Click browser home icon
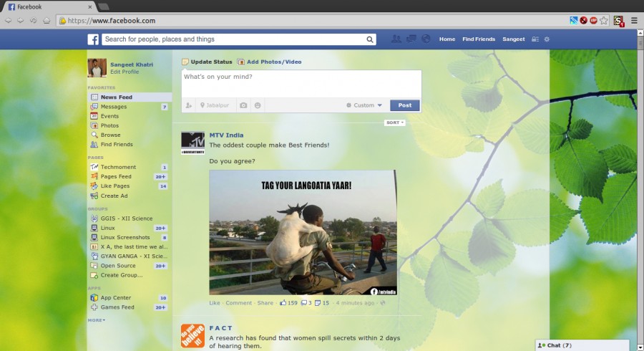Screen dimensions: 644x351 pyautogui.click(x=47, y=21)
